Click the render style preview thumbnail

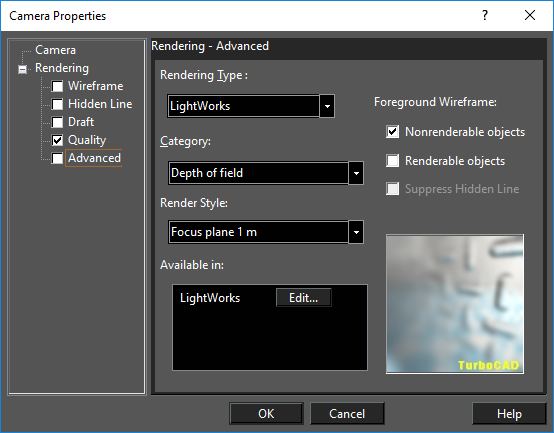455,304
